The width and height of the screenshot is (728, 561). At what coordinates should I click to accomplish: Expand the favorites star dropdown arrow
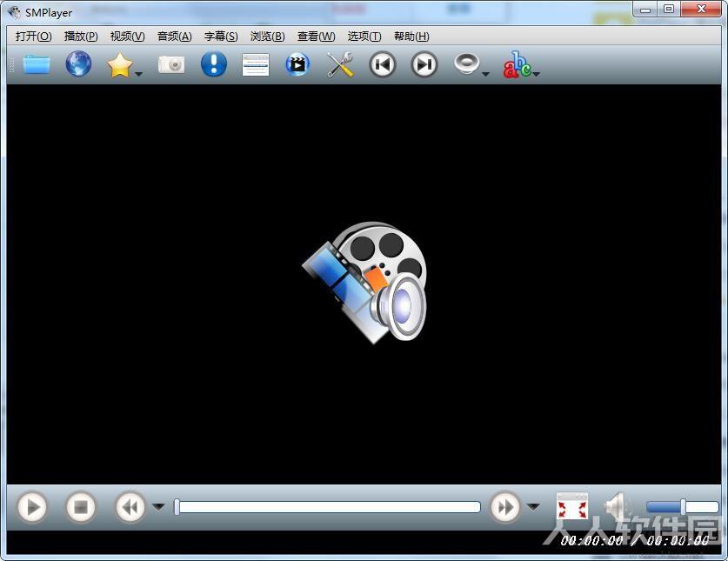coord(138,74)
